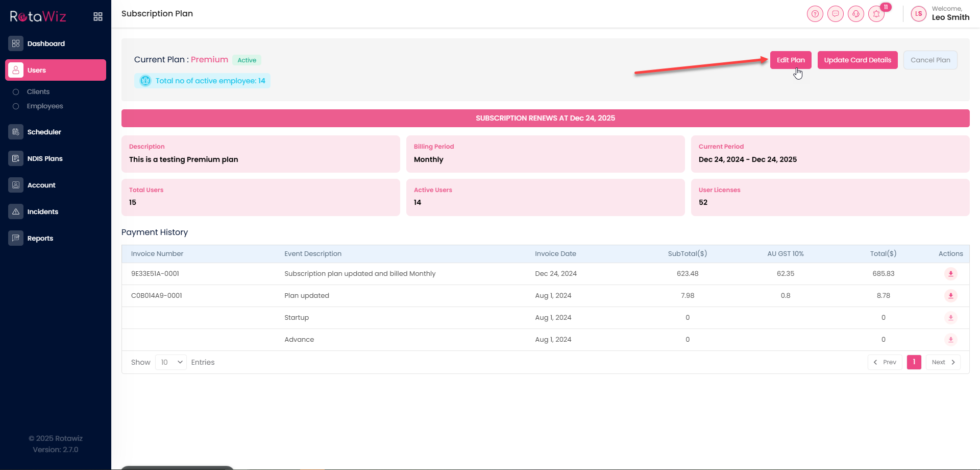Open the notifications bell
The width and height of the screenshot is (980, 470).
tap(876, 14)
